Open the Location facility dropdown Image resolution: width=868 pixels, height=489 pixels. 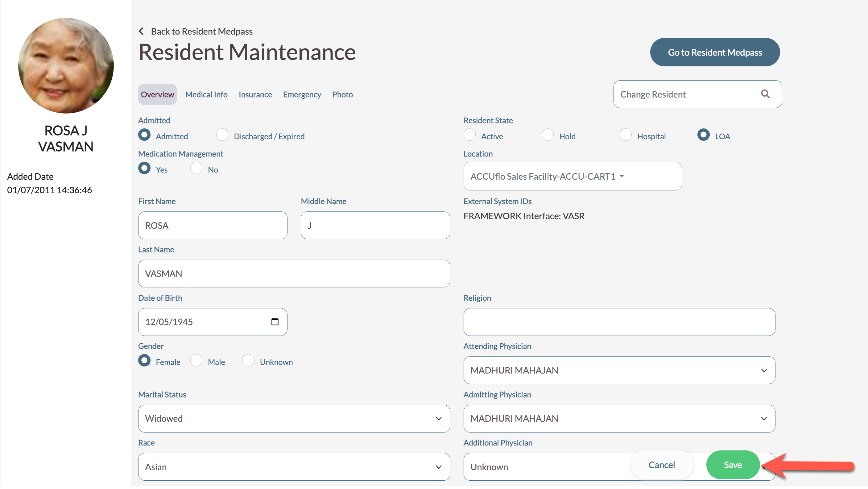click(x=572, y=176)
